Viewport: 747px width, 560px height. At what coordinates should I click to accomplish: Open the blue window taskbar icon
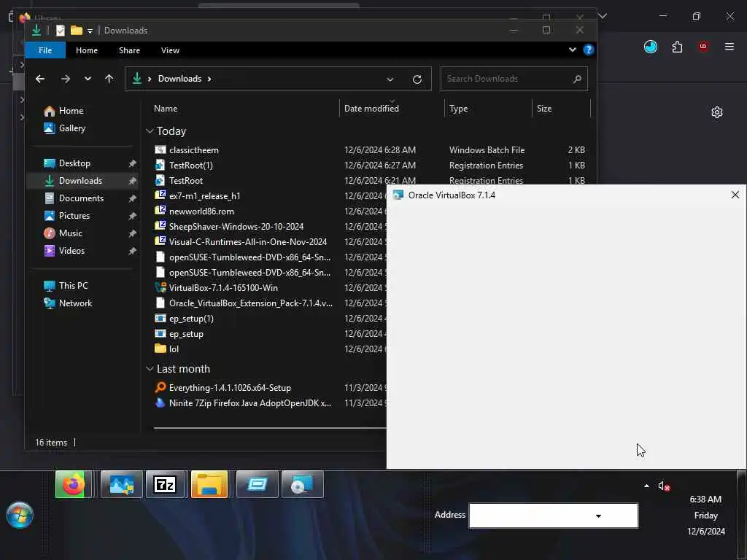point(258,485)
